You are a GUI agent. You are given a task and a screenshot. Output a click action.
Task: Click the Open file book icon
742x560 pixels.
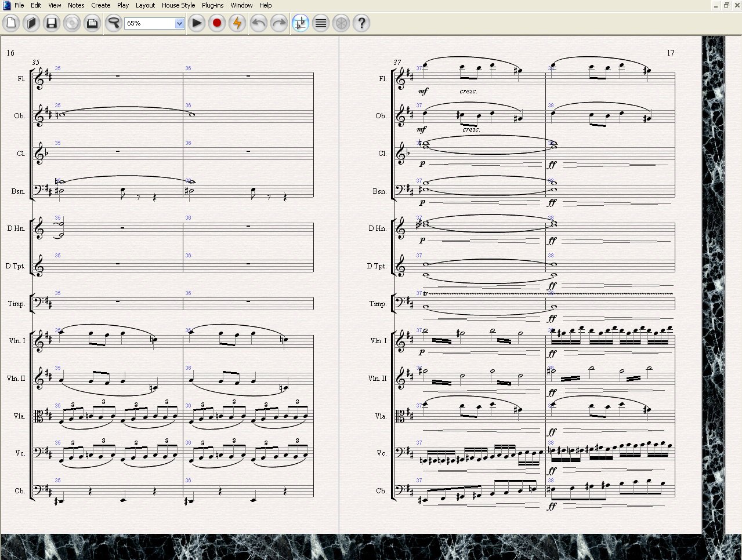click(x=31, y=23)
